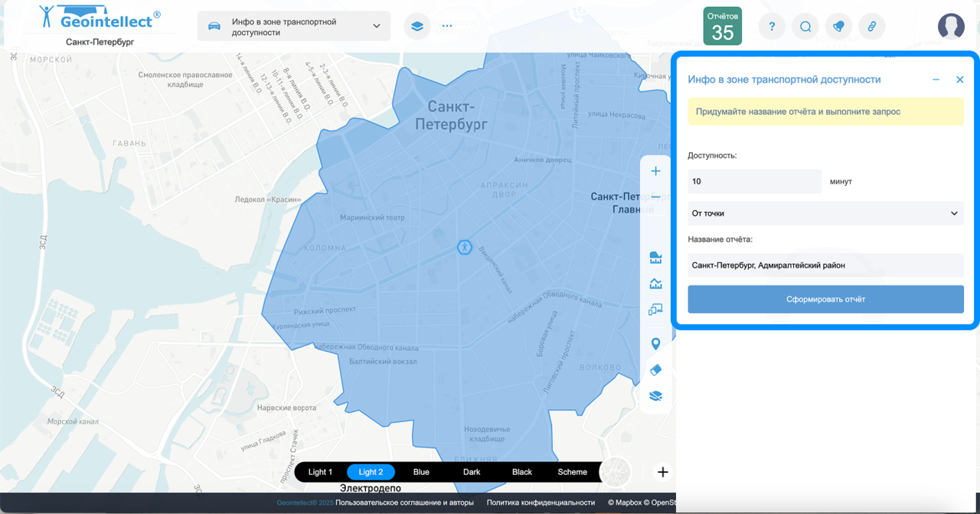Select the eraser tool in map toolbar
980x514 pixels.
coord(655,370)
